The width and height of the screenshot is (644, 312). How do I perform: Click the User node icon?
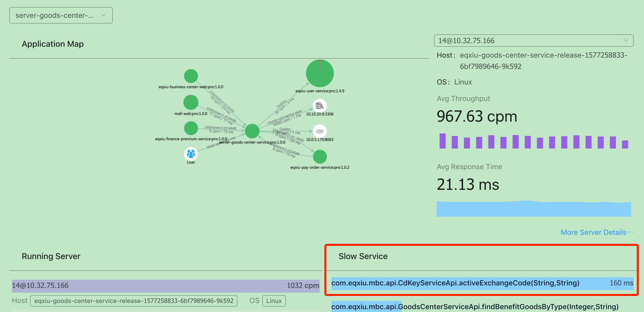[191, 154]
